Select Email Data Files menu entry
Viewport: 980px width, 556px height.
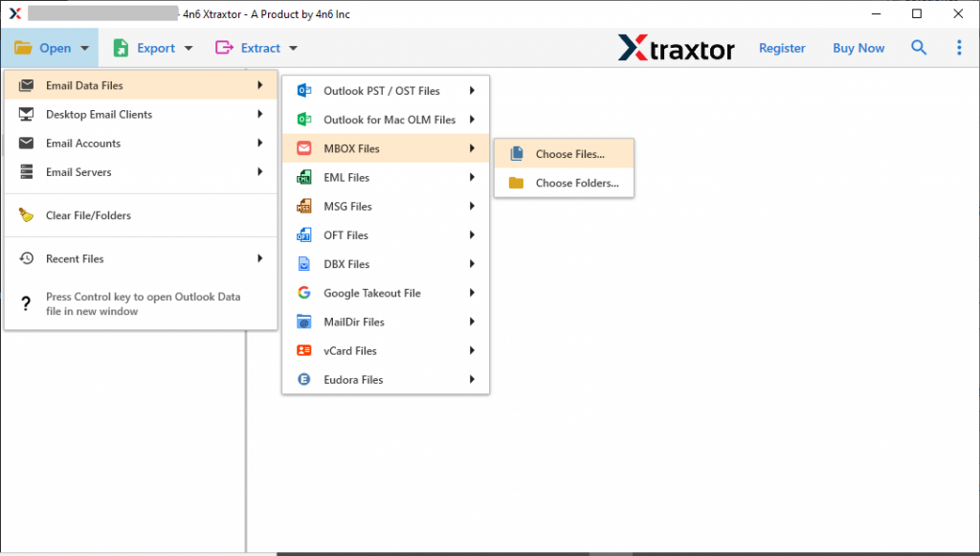pos(141,85)
